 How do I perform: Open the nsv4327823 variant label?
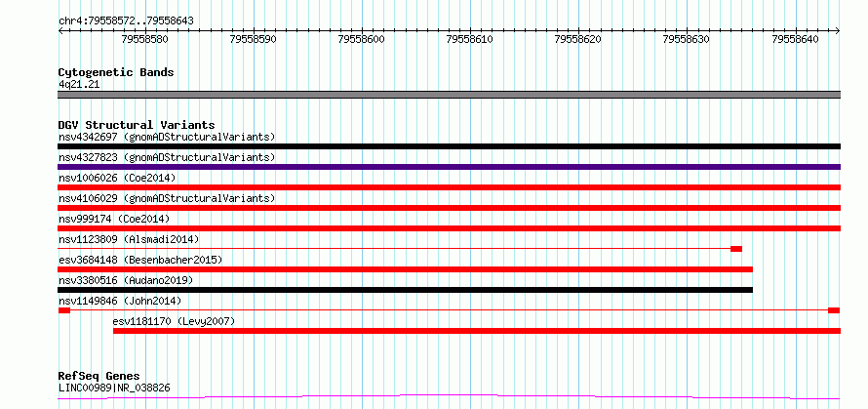(167, 157)
